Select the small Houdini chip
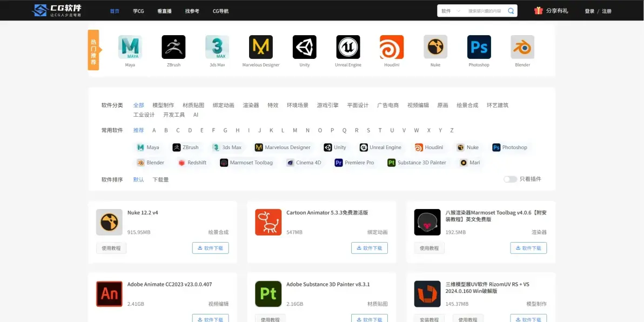 click(429, 147)
